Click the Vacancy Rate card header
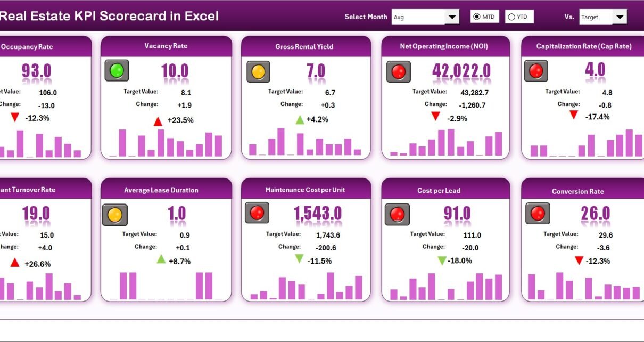This screenshot has width=644, height=342. 166,46
